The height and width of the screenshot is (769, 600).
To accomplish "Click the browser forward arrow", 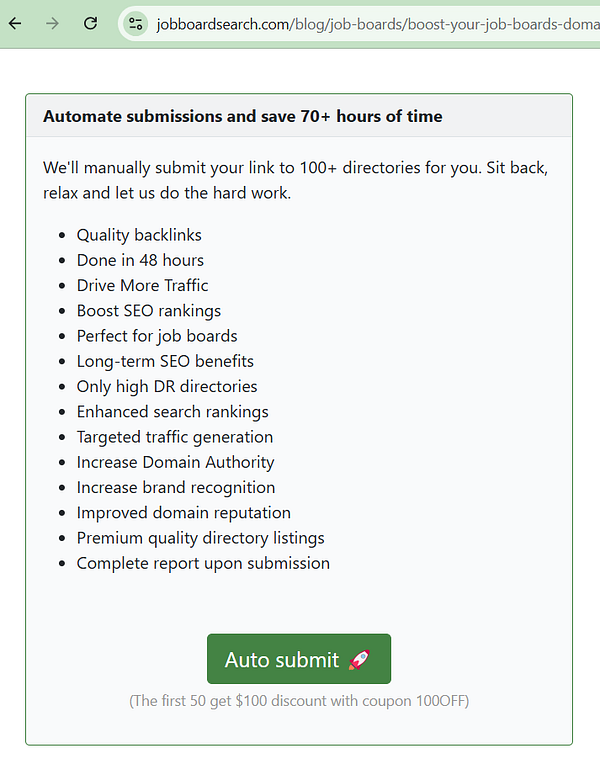I will click(x=52, y=23).
